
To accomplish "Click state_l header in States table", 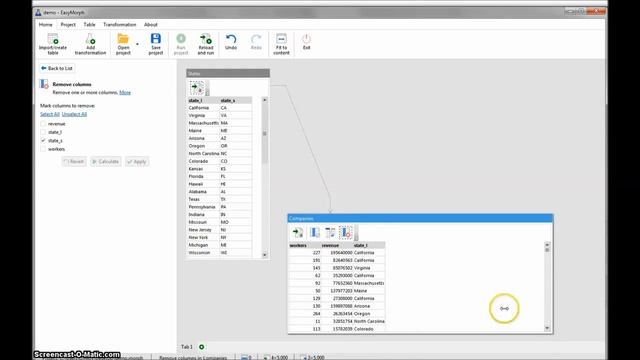I will (203, 100).
